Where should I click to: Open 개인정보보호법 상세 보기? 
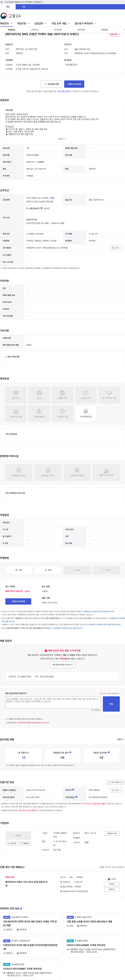tap(62, 665)
